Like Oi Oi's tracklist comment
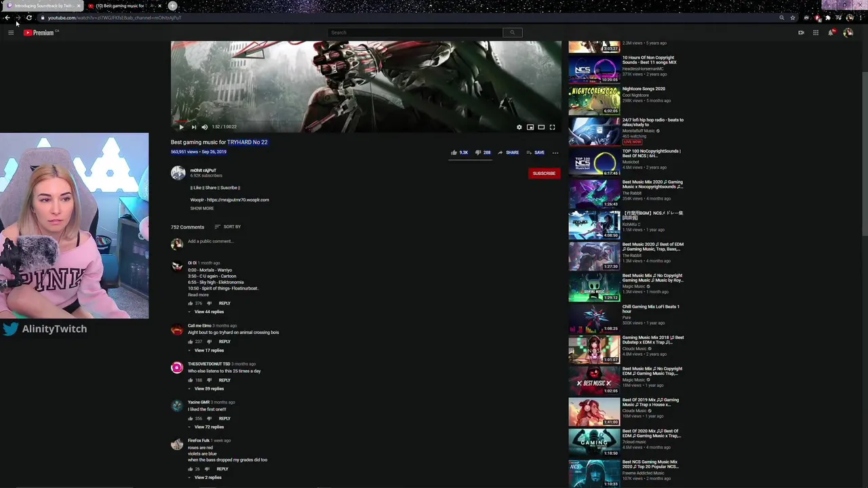Viewport: 868px width, 488px height. (191, 303)
